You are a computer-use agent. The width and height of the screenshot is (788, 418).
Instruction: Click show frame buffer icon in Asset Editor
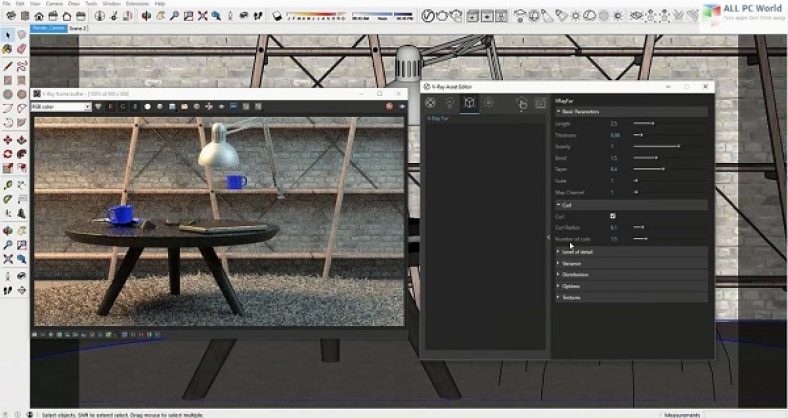tap(541, 103)
